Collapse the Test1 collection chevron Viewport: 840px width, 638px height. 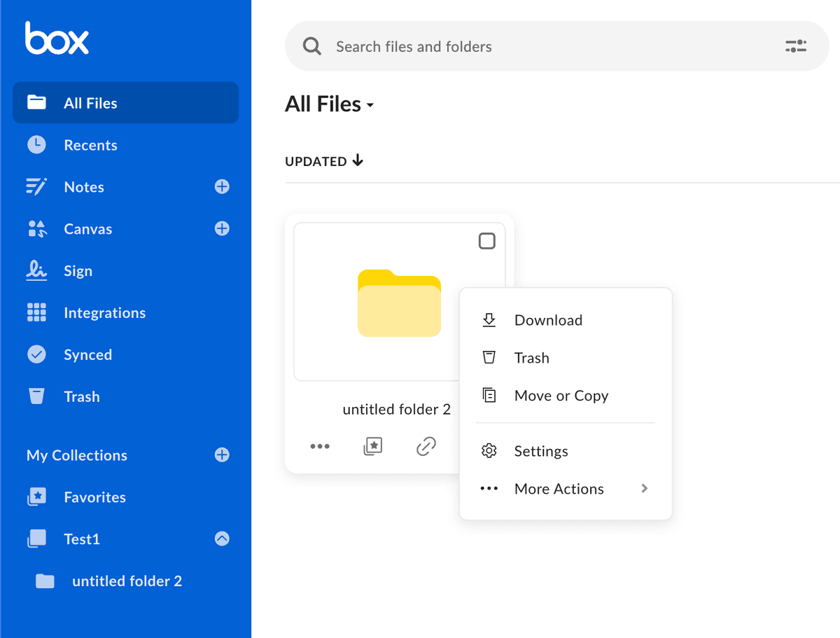[x=222, y=539]
